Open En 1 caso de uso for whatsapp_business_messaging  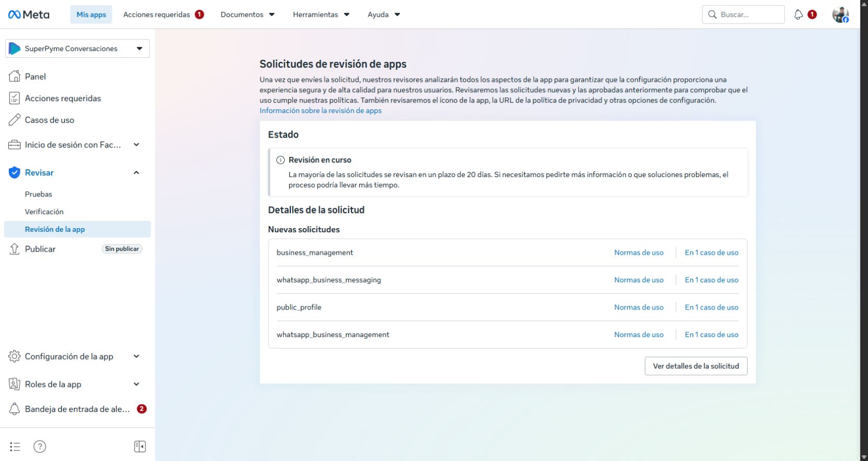712,280
